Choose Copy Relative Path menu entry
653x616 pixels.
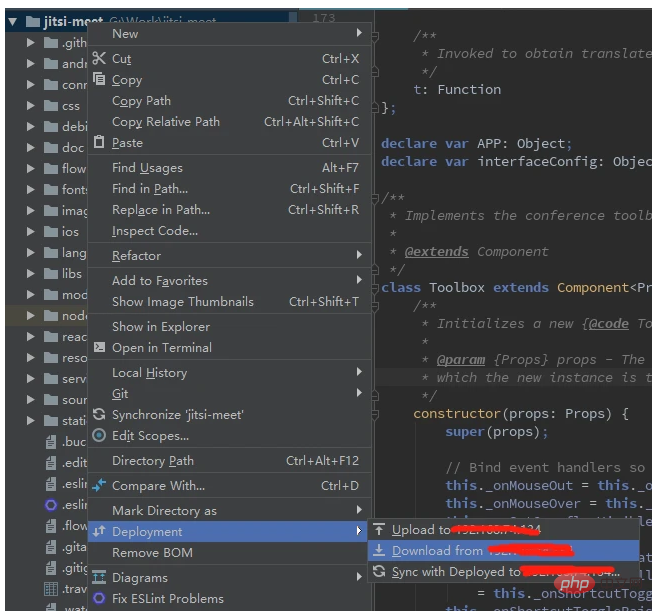point(229,121)
